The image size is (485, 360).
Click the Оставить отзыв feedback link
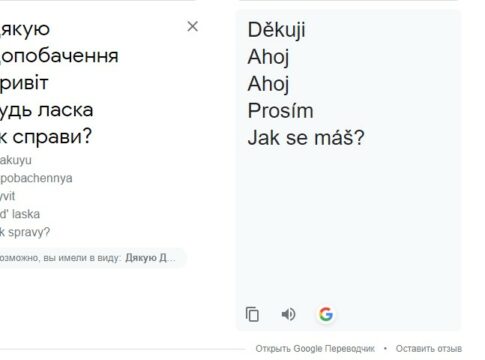click(429, 349)
